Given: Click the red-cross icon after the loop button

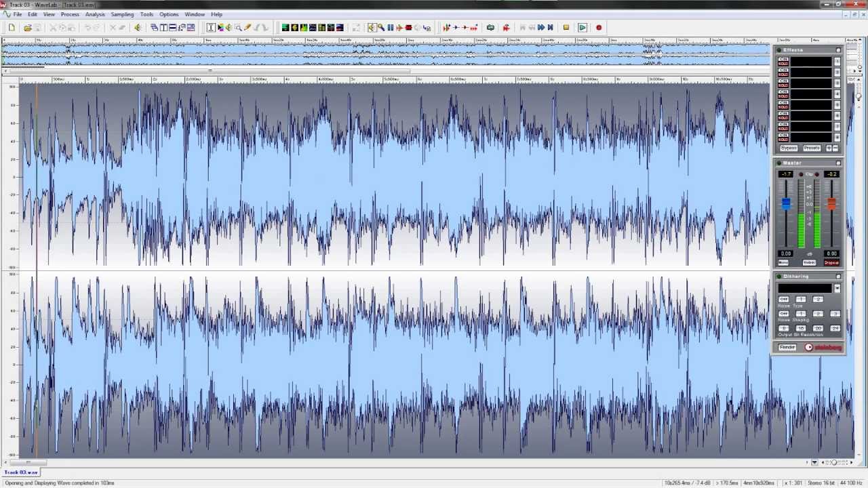Looking at the screenshot, I should coord(506,28).
